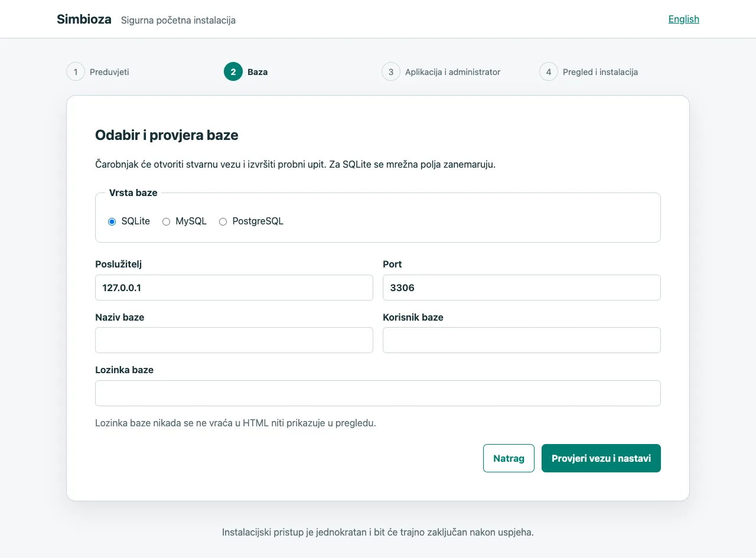The width and height of the screenshot is (756, 558).
Task: Focus the Naziv baze input
Action: (234, 340)
